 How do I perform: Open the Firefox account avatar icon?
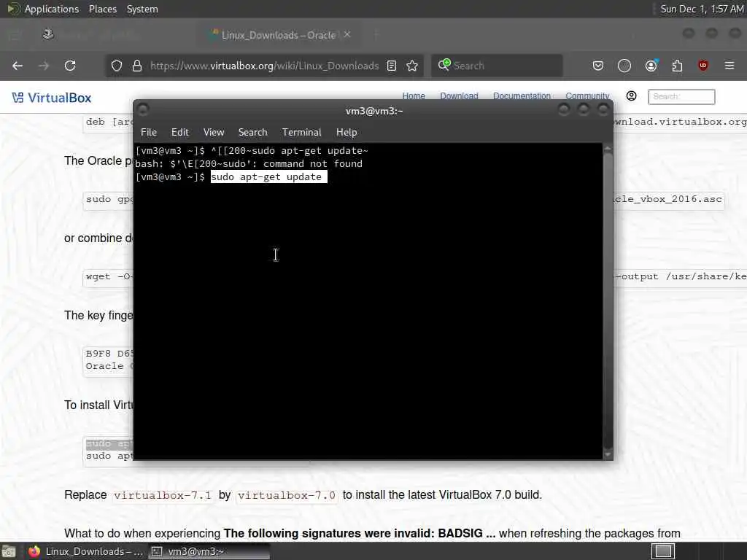pos(651,66)
